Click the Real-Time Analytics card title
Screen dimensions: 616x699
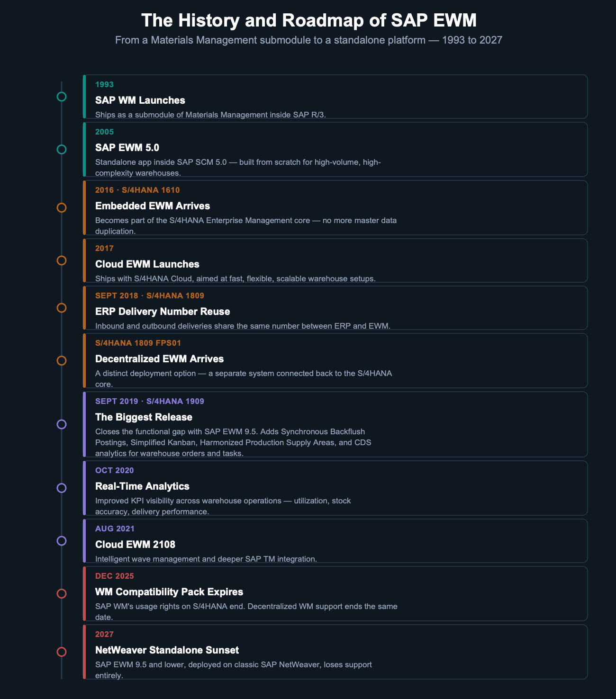[142, 486]
